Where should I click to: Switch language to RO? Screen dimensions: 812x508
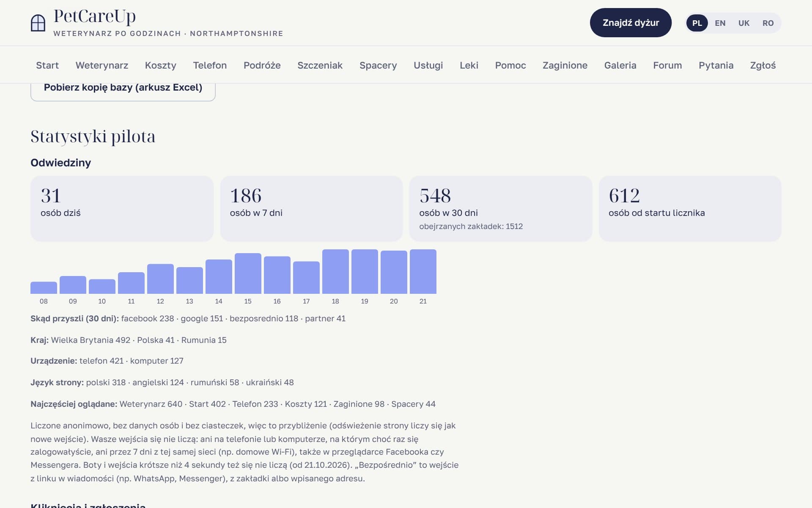pyautogui.click(x=768, y=23)
